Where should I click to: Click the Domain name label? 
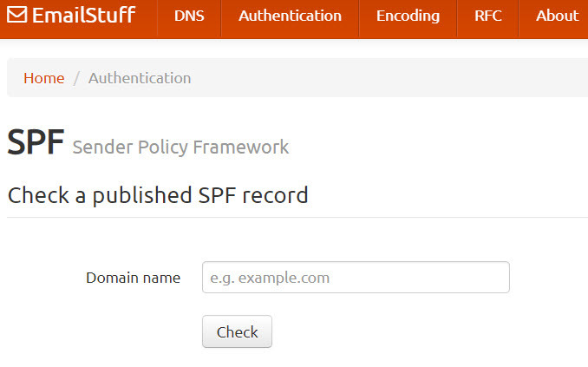[134, 278]
